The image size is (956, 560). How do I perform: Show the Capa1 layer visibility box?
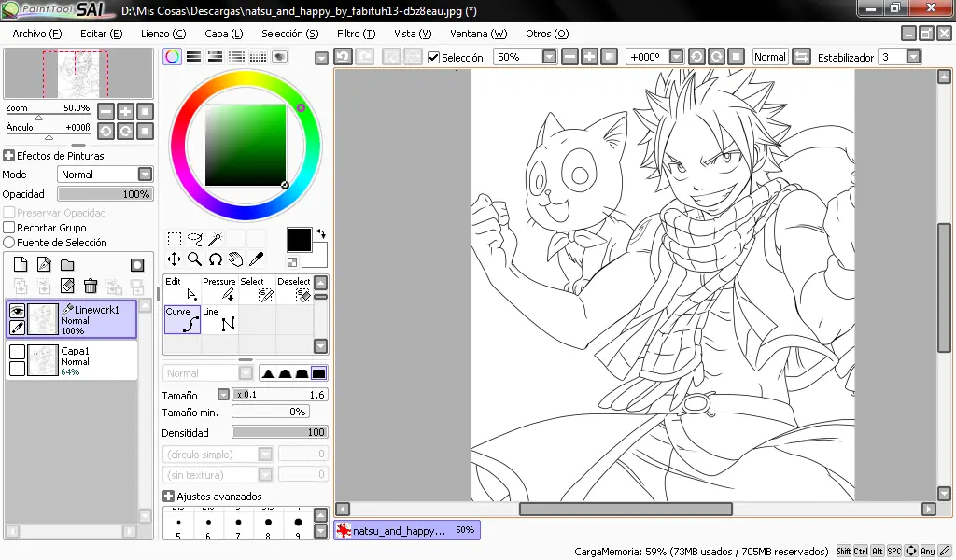pos(17,352)
